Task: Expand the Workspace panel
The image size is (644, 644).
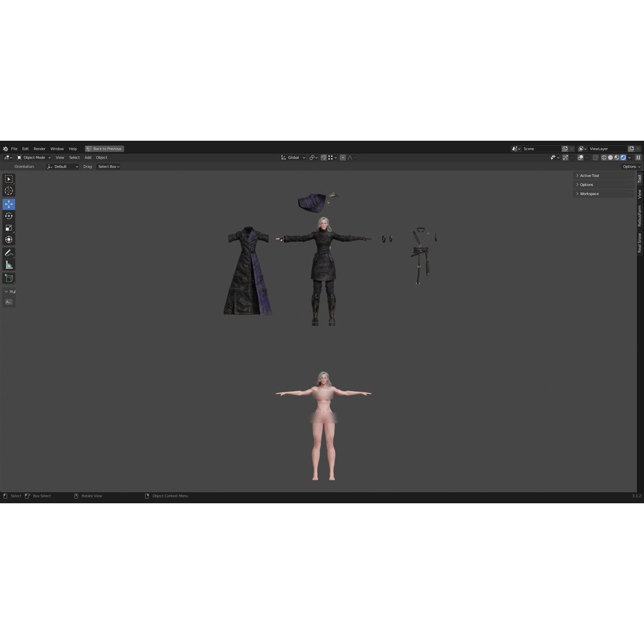Action: pos(603,193)
